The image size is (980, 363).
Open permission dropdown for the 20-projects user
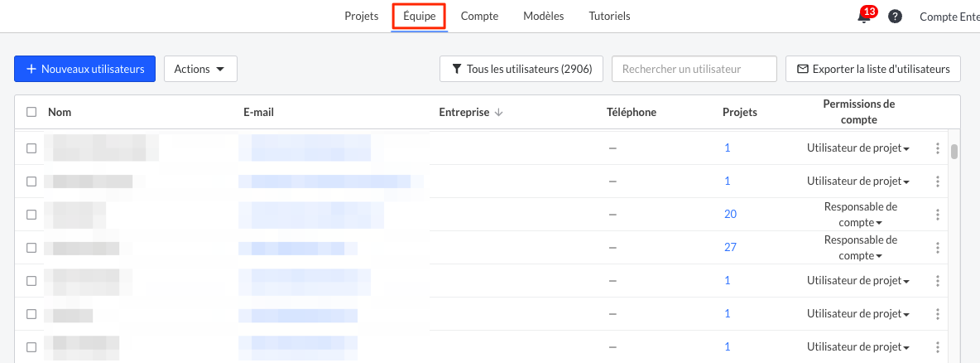pyautogui.click(x=861, y=215)
